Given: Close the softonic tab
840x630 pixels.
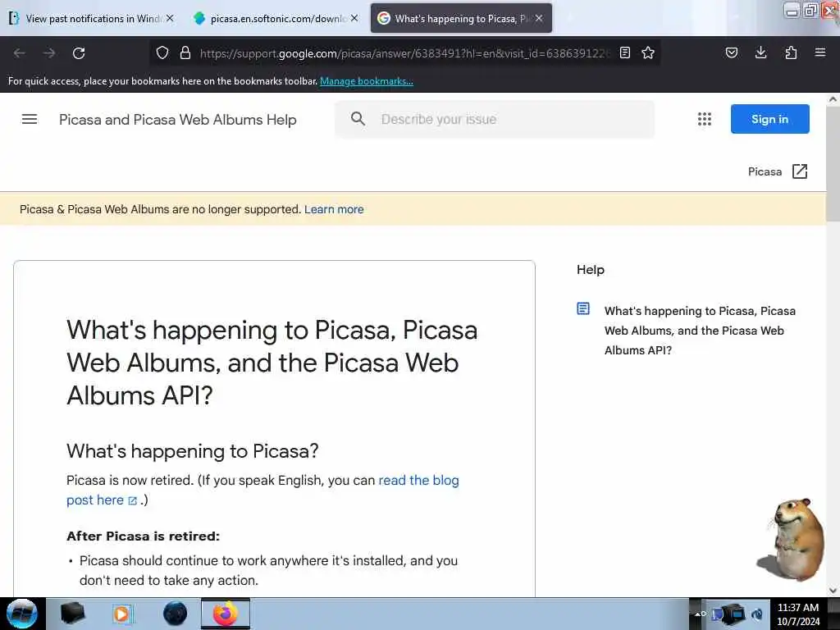Looking at the screenshot, I should (x=354, y=18).
